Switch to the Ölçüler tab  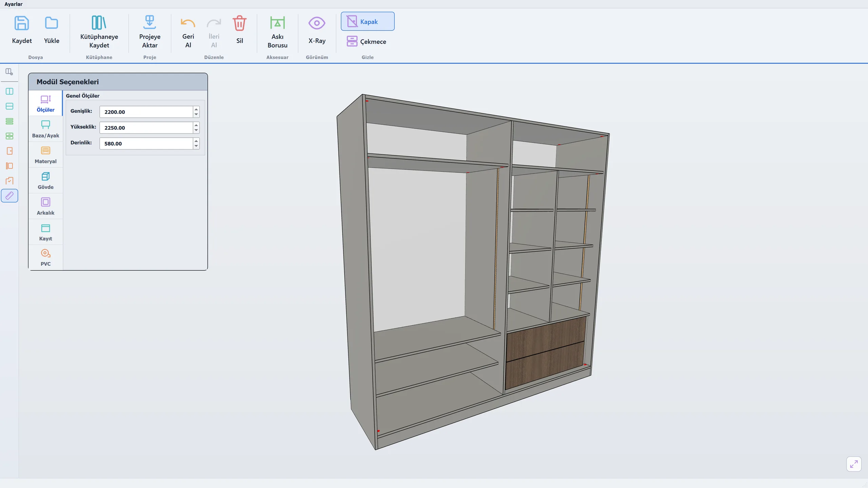click(45, 103)
